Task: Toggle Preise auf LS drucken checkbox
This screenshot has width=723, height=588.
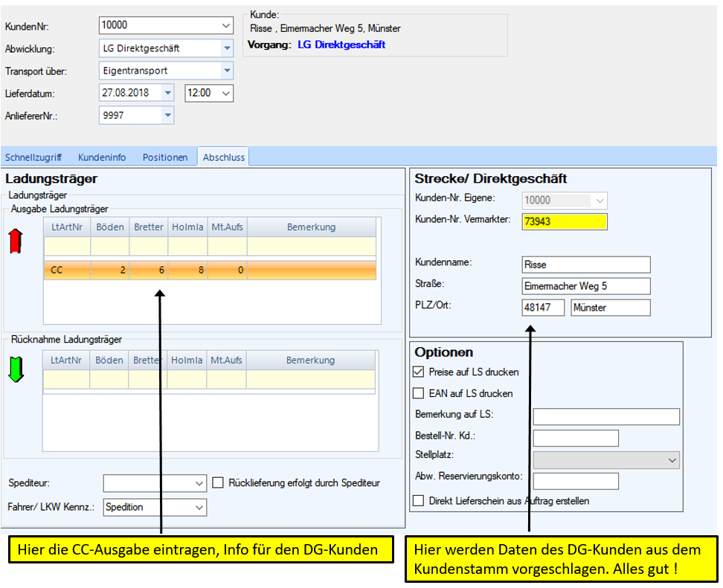Action: click(x=419, y=372)
